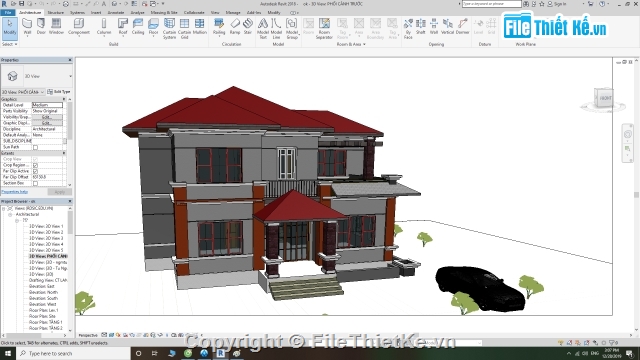Select the By Face opening tool
The width and height of the screenshot is (640, 360).
click(x=408, y=29)
